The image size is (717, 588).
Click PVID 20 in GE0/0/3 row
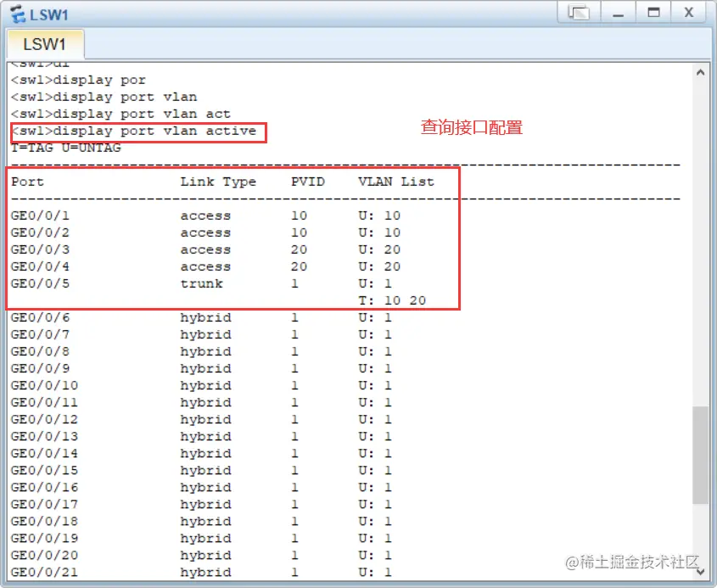point(299,249)
